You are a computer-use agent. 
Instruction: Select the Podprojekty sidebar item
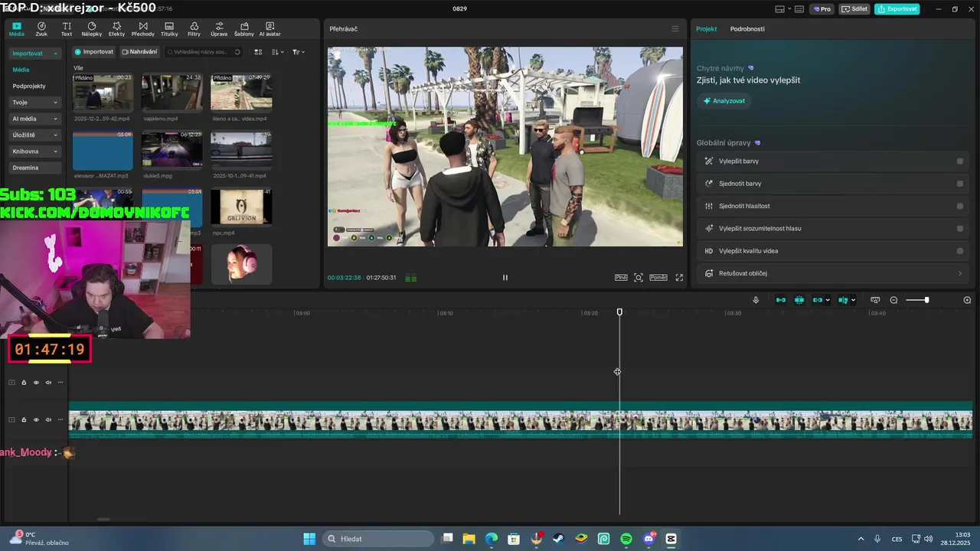point(29,86)
